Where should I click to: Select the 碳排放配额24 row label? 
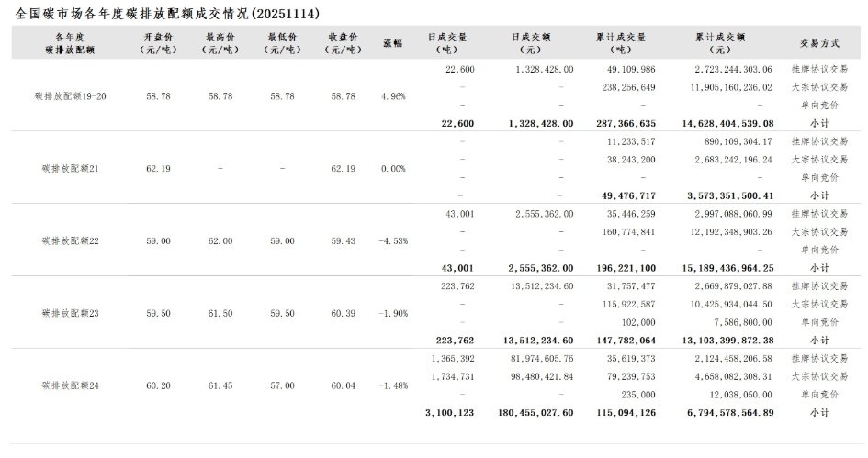70,385
